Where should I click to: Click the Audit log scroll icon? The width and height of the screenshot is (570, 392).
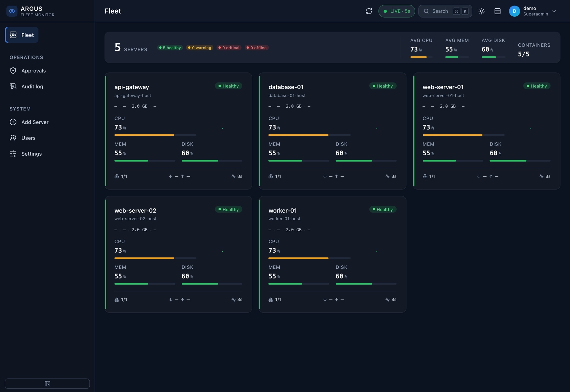tap(13, 86)
